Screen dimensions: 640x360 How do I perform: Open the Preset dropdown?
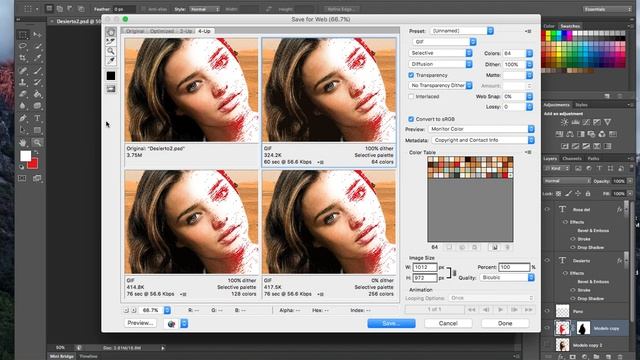462,31
